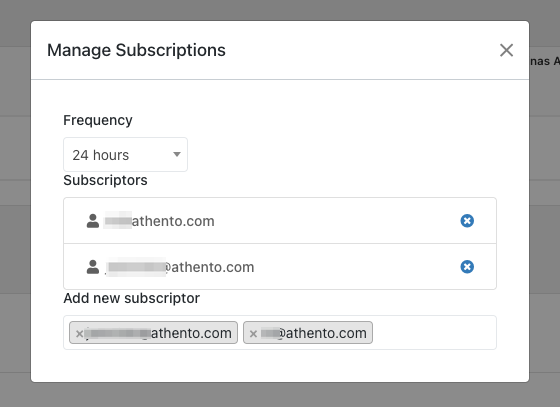Screen dimensions: 560x407
Task: Click the person icon of the second subscriptor
Action: [x=93, y=267]
